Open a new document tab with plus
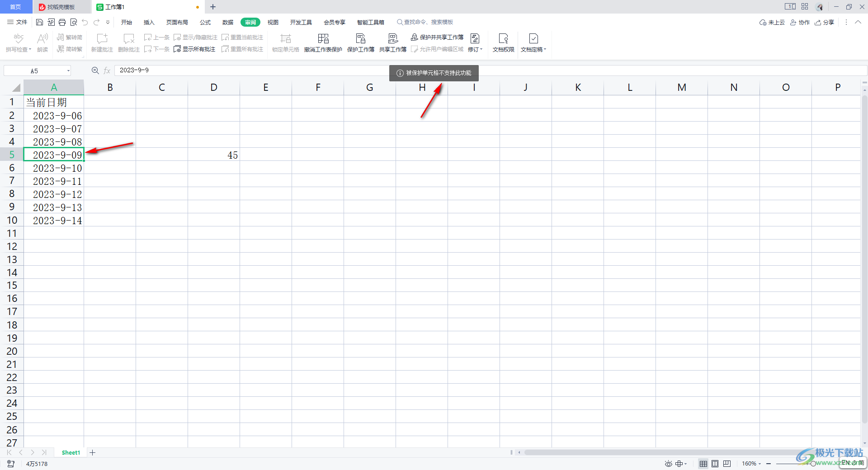This screenshot has width=868, height=470. (213, 7)
